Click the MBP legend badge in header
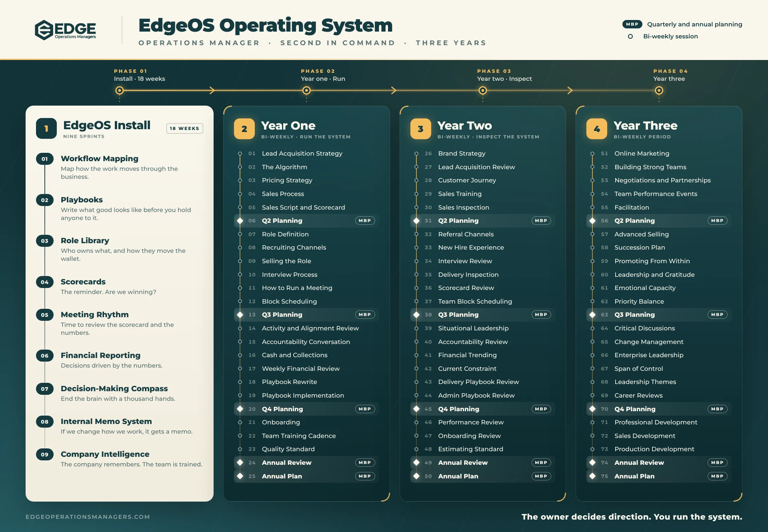The width and height of the screenshot is (768, 532). click(632, 24)
